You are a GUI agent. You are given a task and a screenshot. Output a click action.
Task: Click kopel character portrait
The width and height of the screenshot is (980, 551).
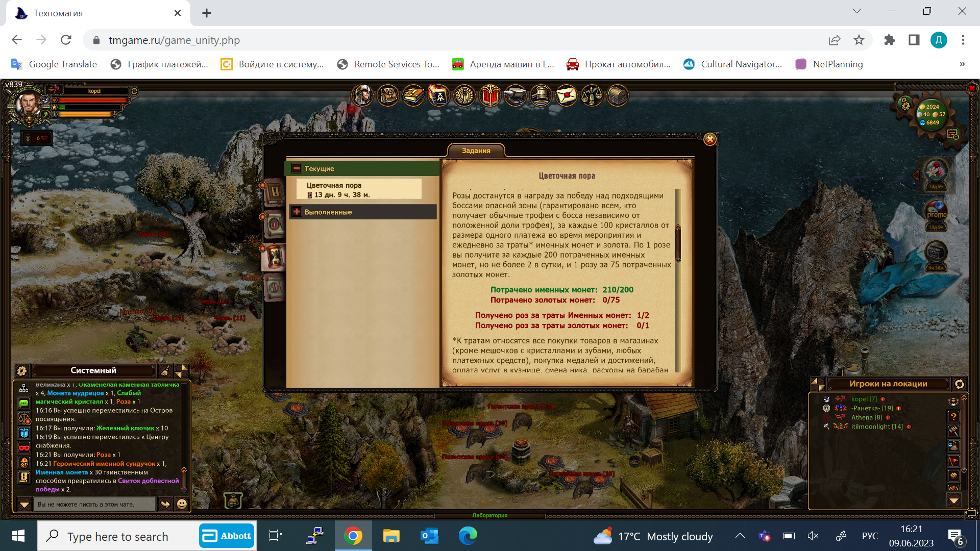(28, 104)
